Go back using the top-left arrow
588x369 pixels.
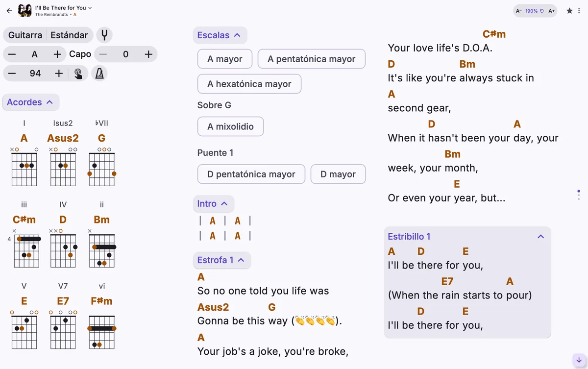[9, 10]
